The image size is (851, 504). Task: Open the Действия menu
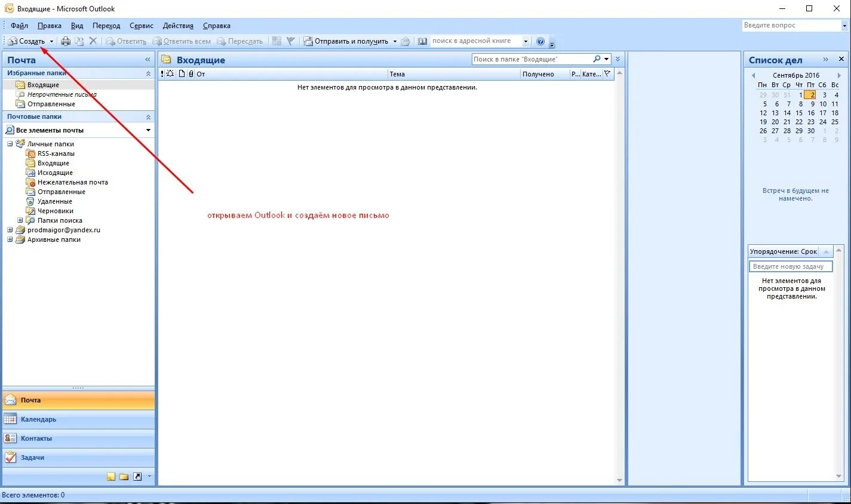(178, 26)
